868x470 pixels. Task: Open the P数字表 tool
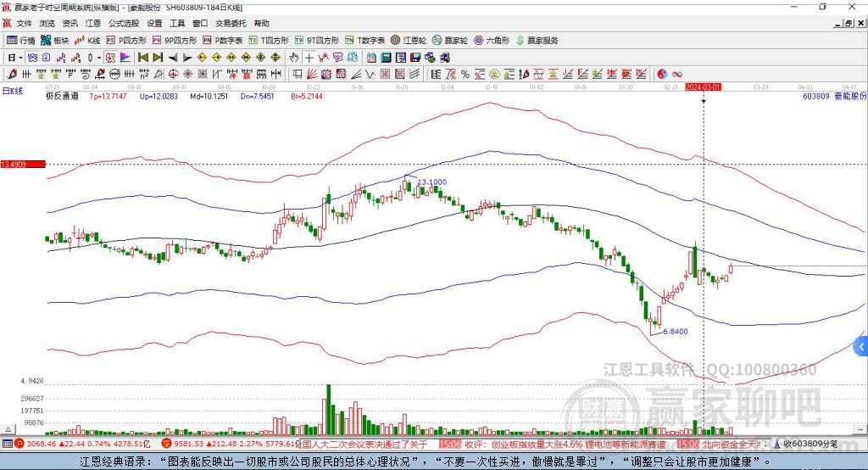click(x=223, y=41)
